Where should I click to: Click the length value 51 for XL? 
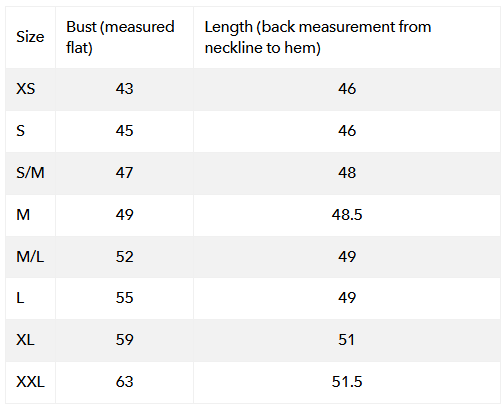pos(347,340)
